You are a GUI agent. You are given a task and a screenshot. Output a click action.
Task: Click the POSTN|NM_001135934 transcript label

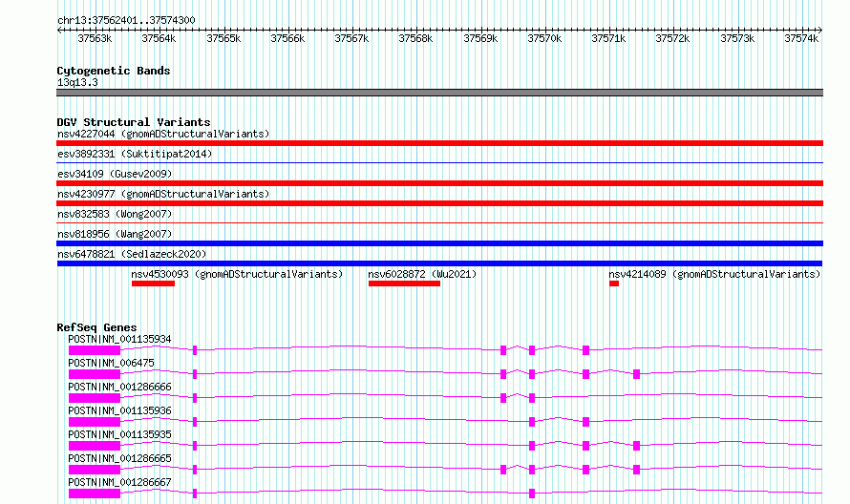(119, 339)
